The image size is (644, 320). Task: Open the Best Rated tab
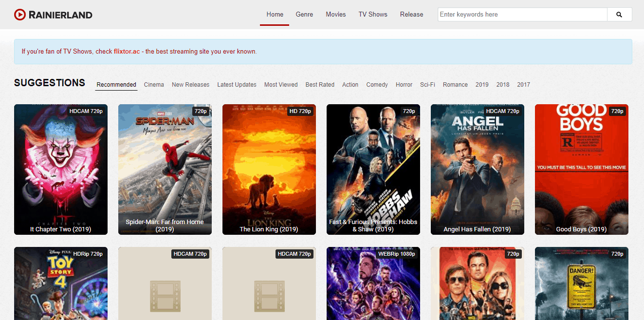(x=320, y=85)
